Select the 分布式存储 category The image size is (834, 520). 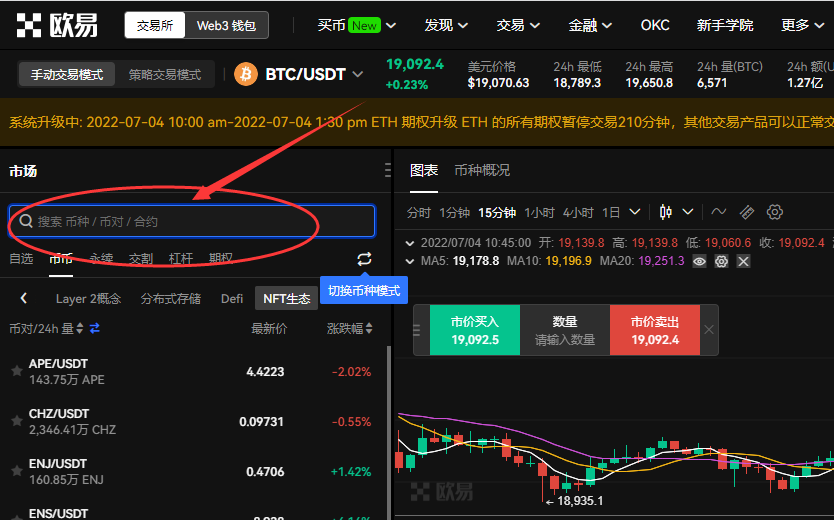tap(171, 298)
